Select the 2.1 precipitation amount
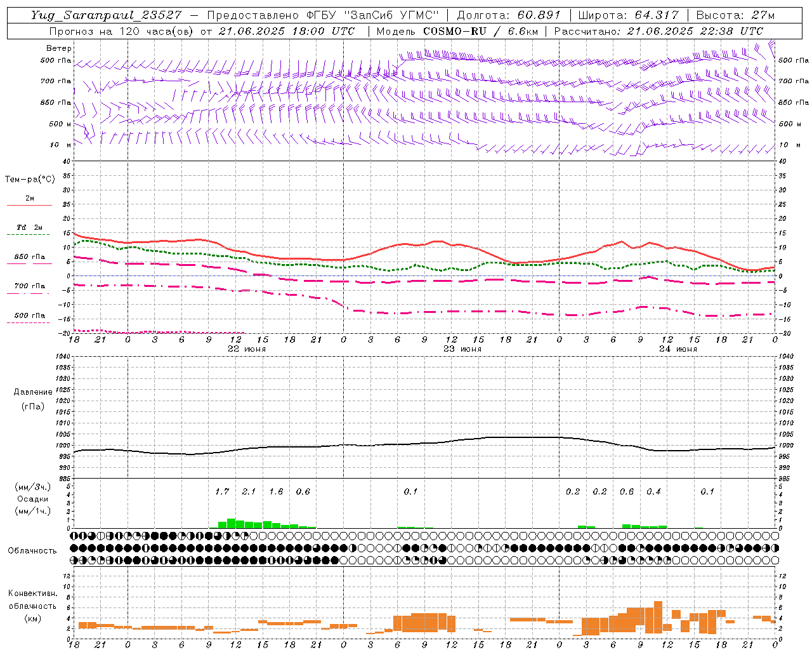Viewport: 812px width, 650px height. [x=249, y=491]
